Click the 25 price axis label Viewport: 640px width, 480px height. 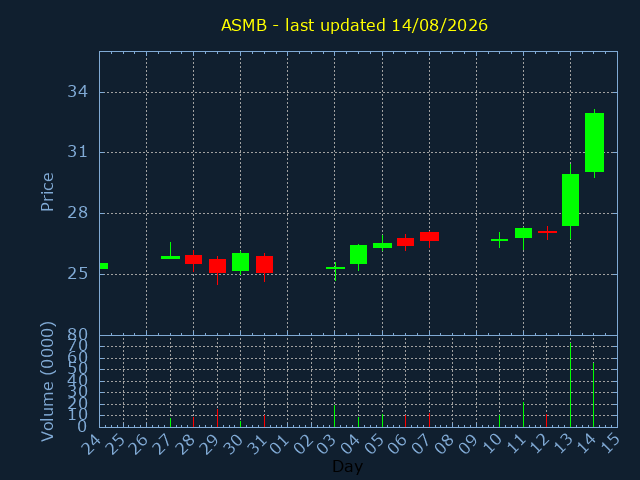[x=78, y=273]
